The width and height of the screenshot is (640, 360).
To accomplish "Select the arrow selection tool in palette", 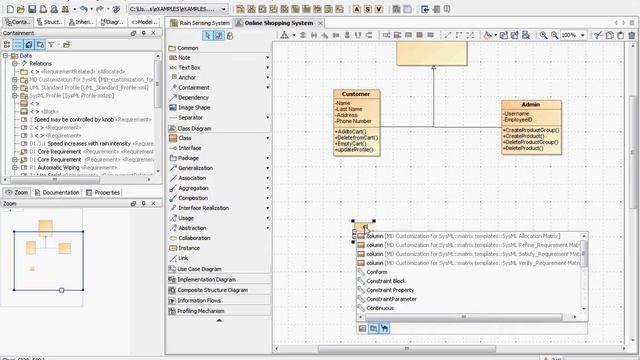I will point(207,36).
